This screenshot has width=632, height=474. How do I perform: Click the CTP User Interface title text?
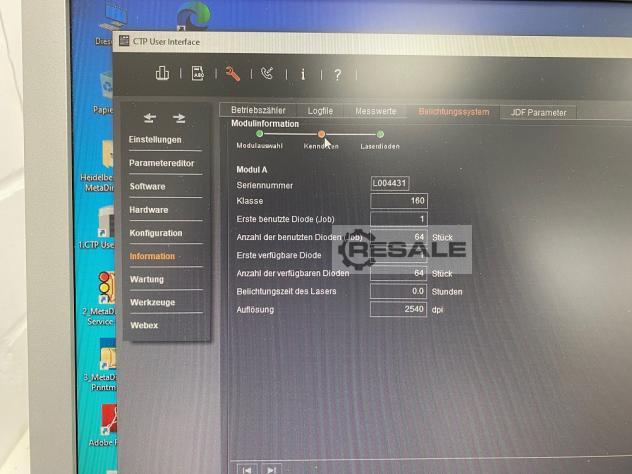tap(166, 42)
